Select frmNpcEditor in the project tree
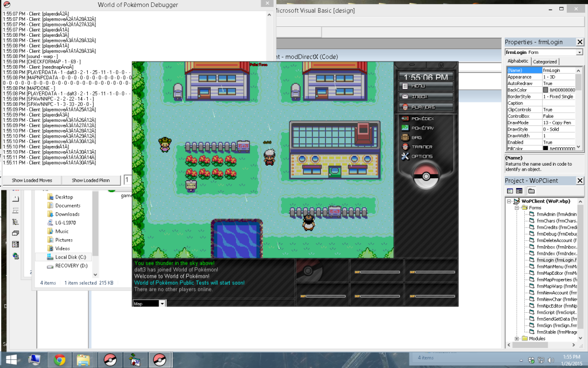Screen dimensions: 588x368 pyautogui.click(x=553, y=306)
